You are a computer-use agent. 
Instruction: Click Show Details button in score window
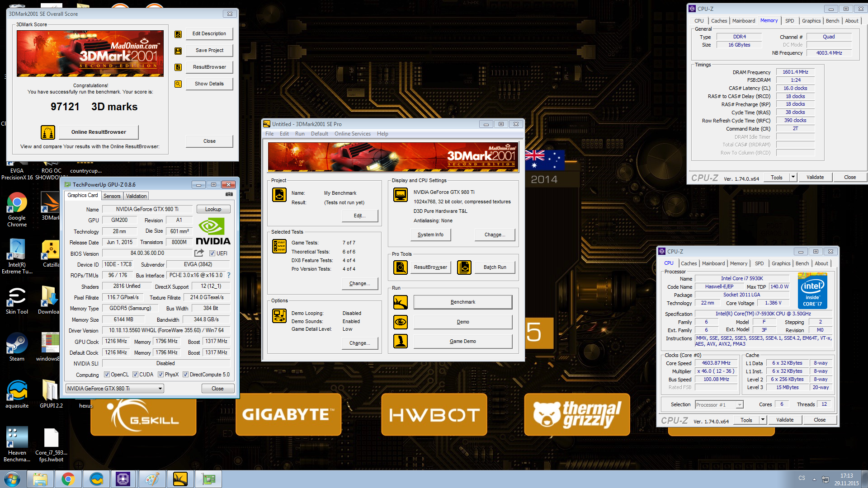(x=209, y=84)
